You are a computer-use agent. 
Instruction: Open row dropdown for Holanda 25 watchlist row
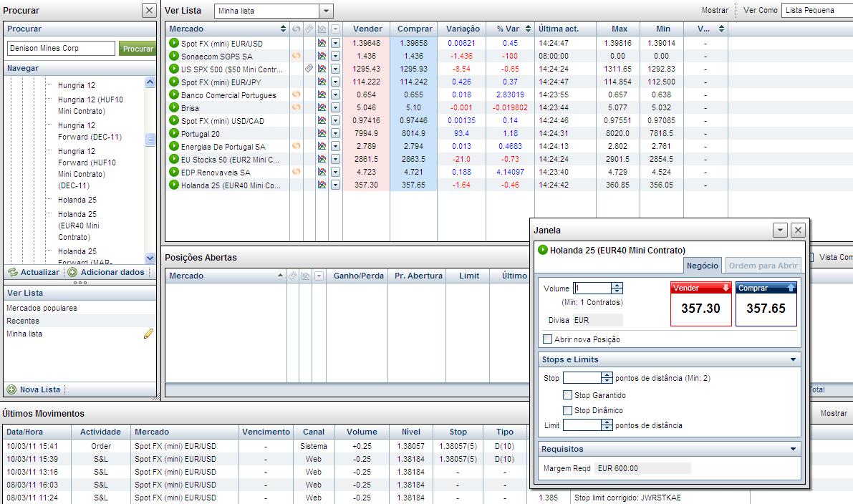pos(336,185)
